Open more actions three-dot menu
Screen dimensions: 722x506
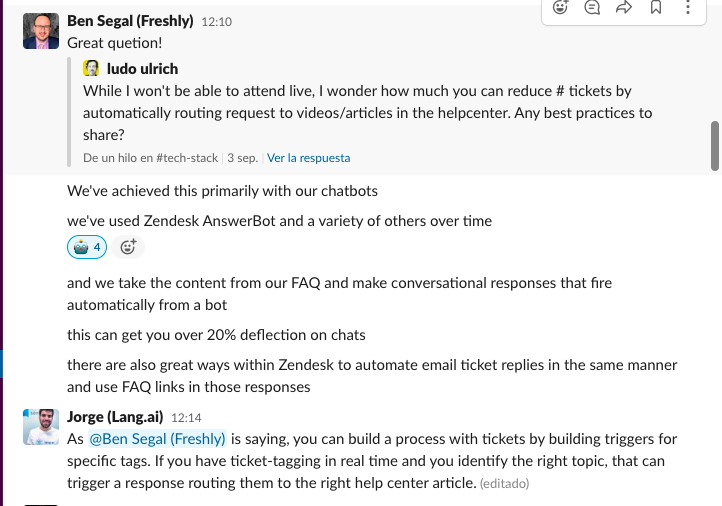[688, 7]
